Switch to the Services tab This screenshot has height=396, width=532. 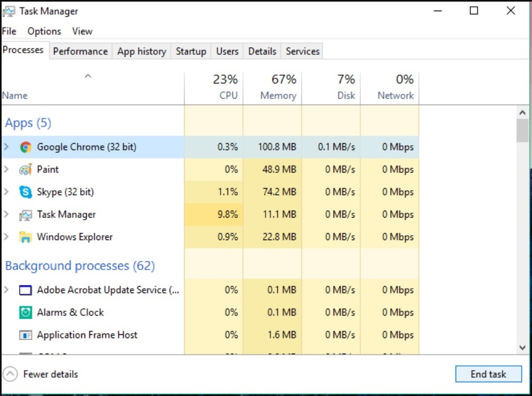[302, 51]
